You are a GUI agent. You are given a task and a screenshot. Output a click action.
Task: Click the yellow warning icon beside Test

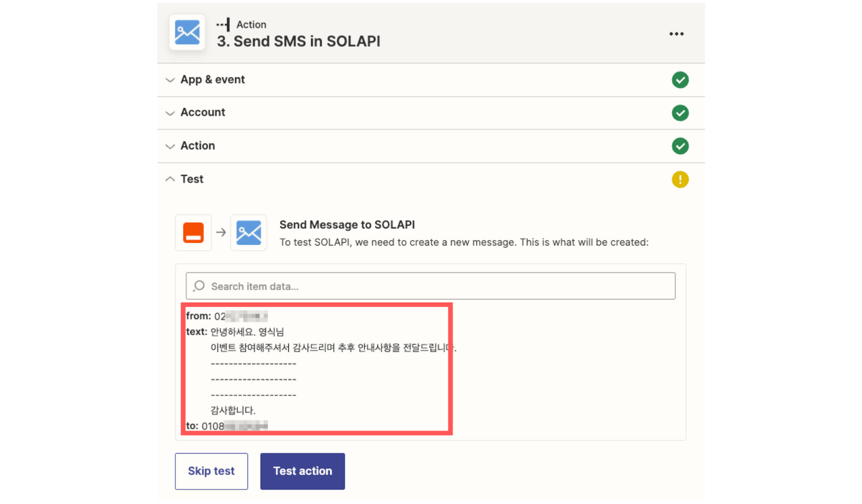click(x=680, y=180)
